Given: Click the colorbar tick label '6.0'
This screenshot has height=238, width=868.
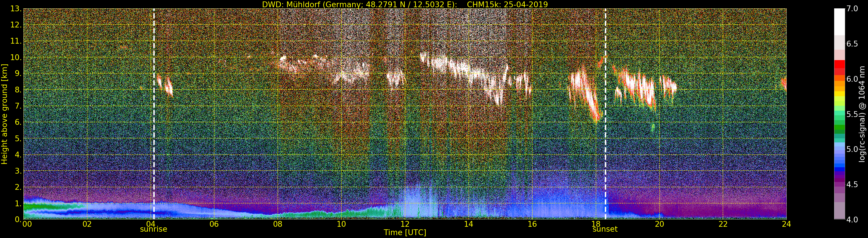Looking at the screenshot, I should (852, 79).
